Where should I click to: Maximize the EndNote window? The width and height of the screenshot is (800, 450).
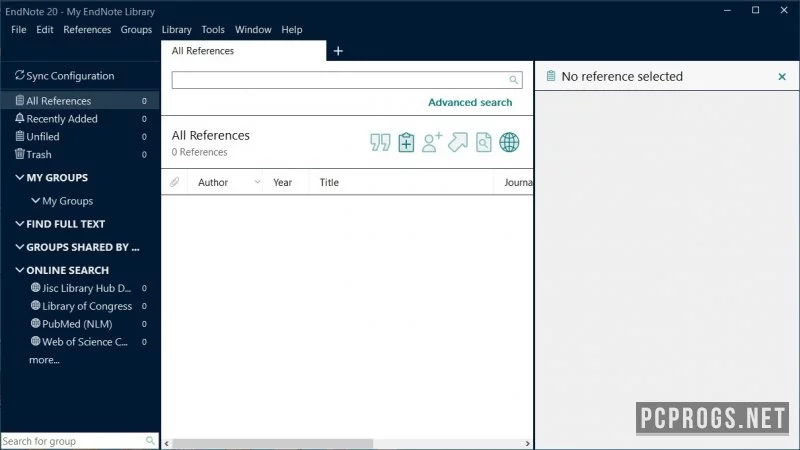[x=756, y=10]
